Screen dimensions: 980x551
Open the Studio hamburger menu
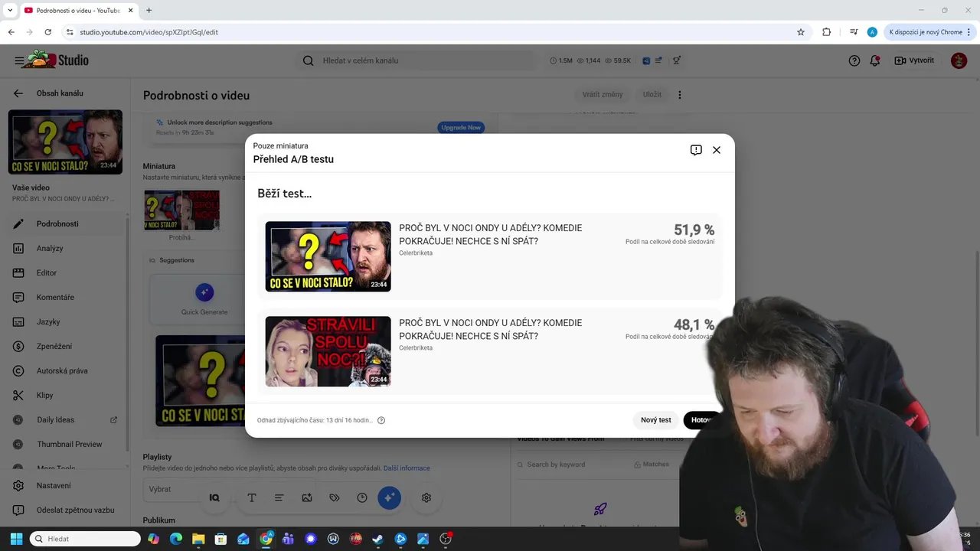19,60
